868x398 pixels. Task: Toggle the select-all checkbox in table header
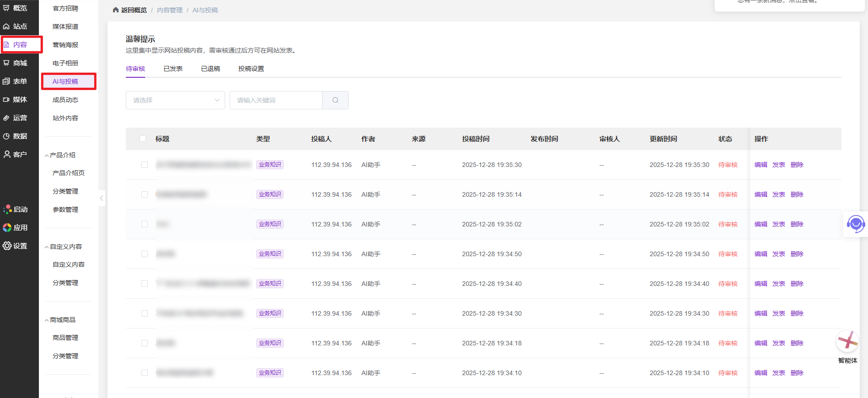pos(143,139)
